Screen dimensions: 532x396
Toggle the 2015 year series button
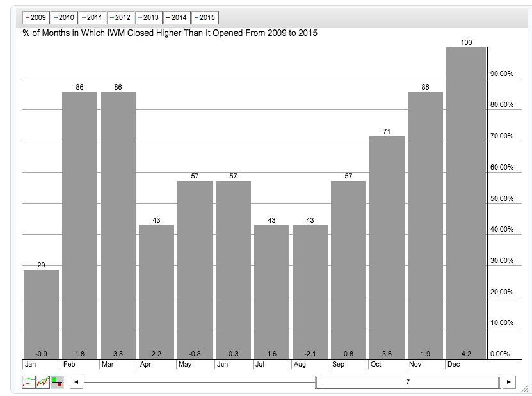point(205,18)
